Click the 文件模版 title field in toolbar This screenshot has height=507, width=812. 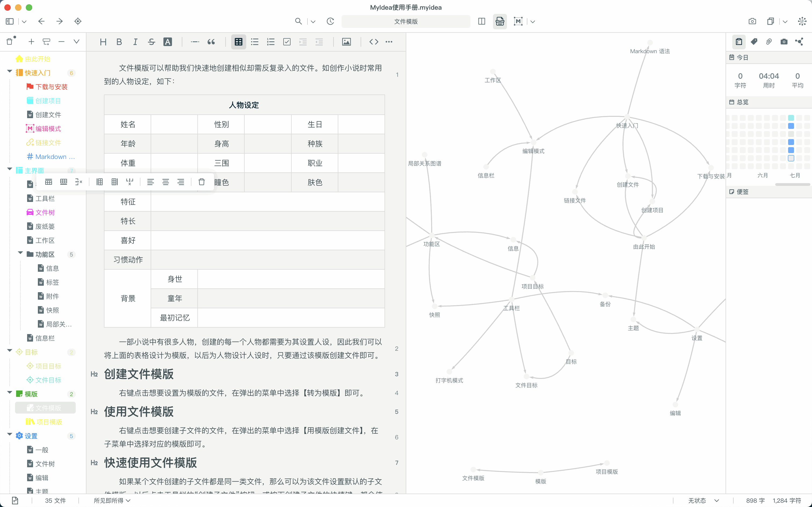click(406, 21)
